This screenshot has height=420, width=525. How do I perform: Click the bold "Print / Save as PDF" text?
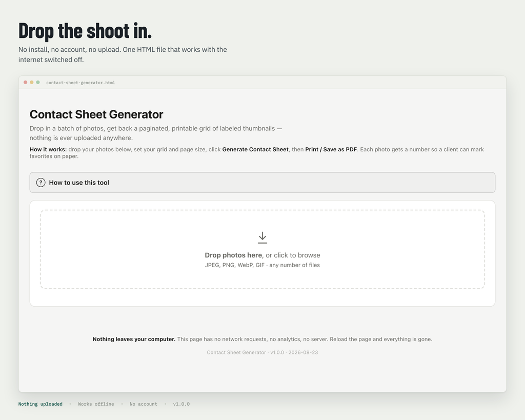click(x=331, y=149)
